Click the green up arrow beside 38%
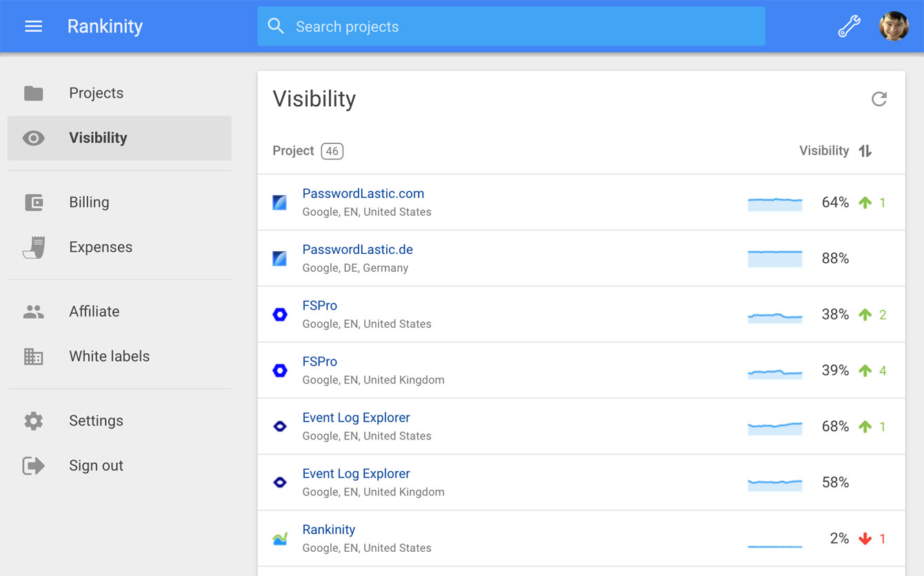This screenshot has height=576, width=924. pyautogui.click(x=865, y=315)
